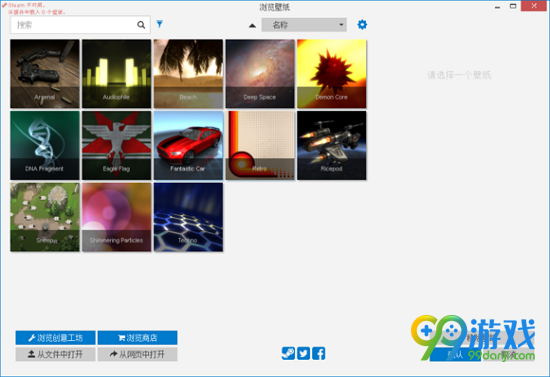Image resolution: width=550 pixels, height=377 pixels.
Task: Click 从文件中打开 button
Action: coord(55,354)
